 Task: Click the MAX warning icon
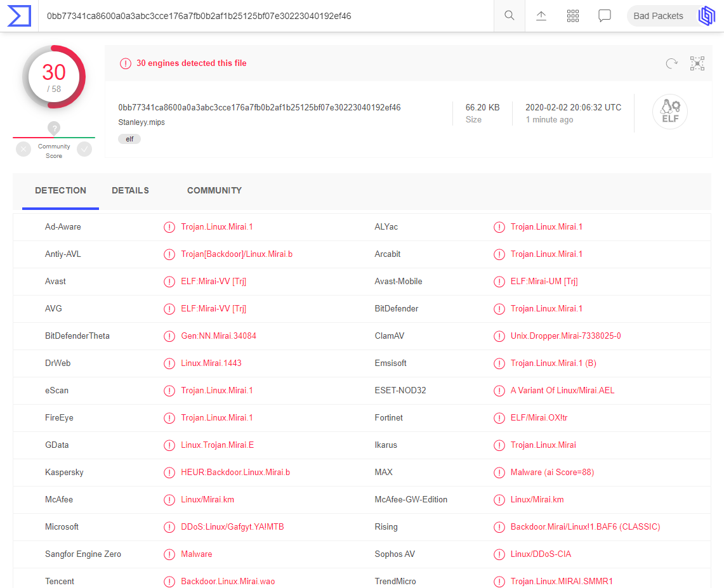[x=499, y=473]
